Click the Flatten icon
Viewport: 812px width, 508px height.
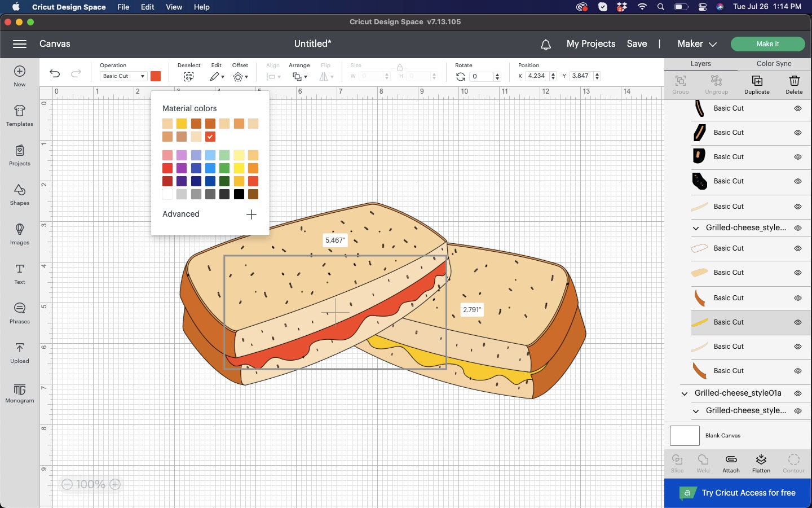(x=761, y=463)
